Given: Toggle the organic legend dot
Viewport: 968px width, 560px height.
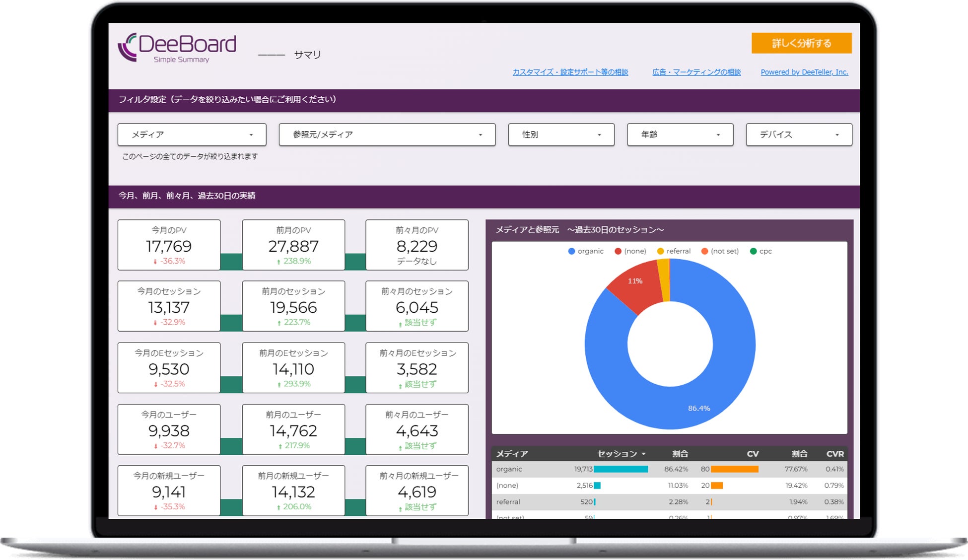Looking at the screenshot, I should click(571, 251).
